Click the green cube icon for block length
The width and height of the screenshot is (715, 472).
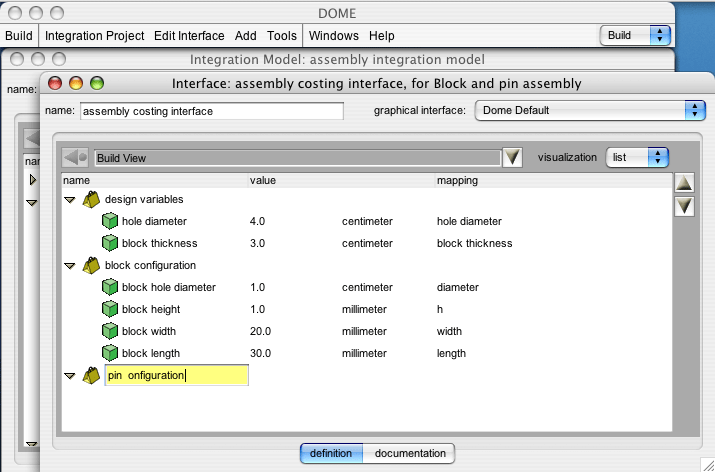[109, 353]
